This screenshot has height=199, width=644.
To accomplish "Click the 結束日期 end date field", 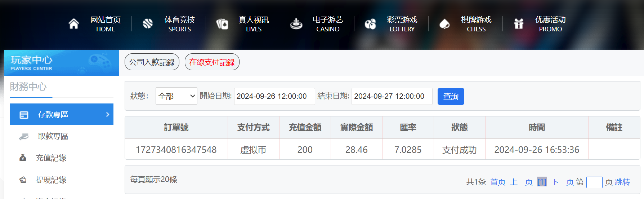I will tap(392, 96).
